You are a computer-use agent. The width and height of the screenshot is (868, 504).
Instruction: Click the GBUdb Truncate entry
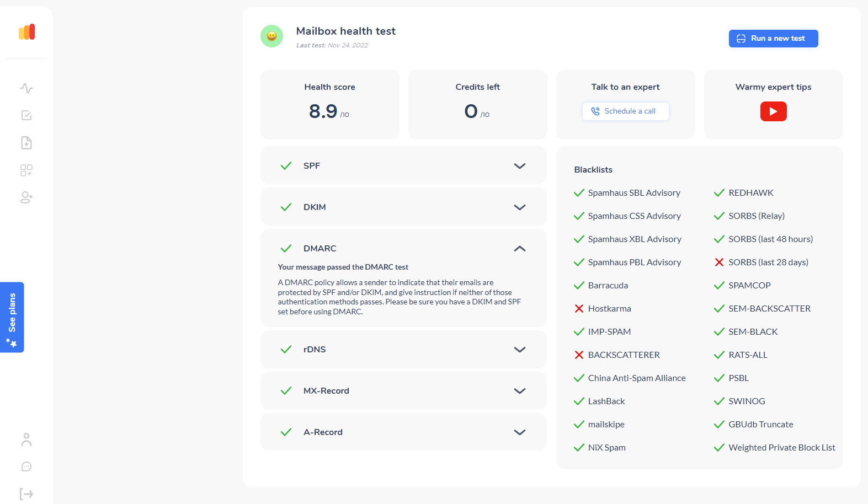point(760,424)
